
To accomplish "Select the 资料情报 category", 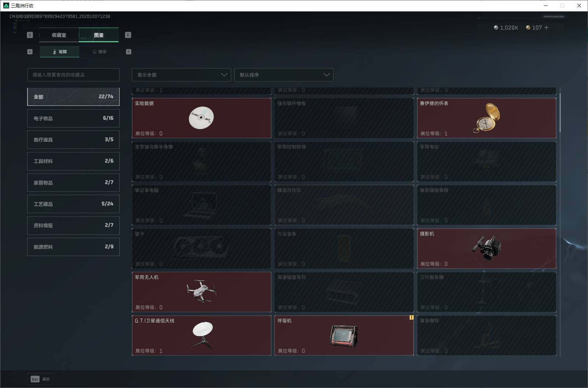I will [x=73, y=225].
